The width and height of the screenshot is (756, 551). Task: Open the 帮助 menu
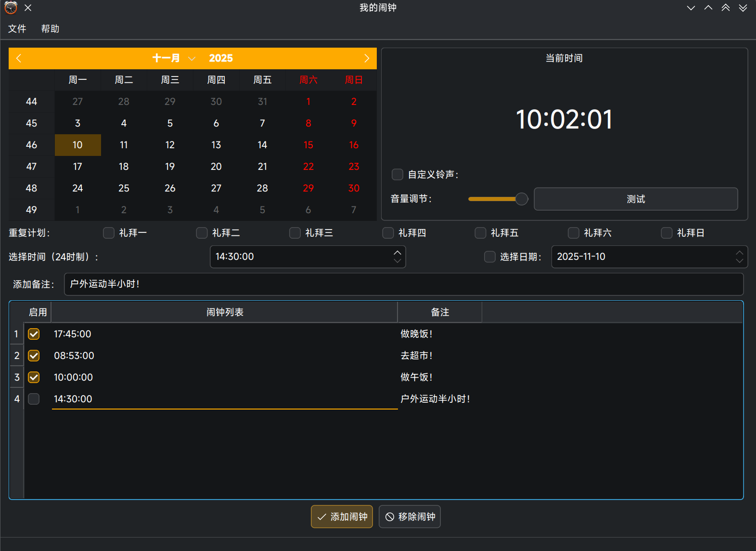point(50,29)
